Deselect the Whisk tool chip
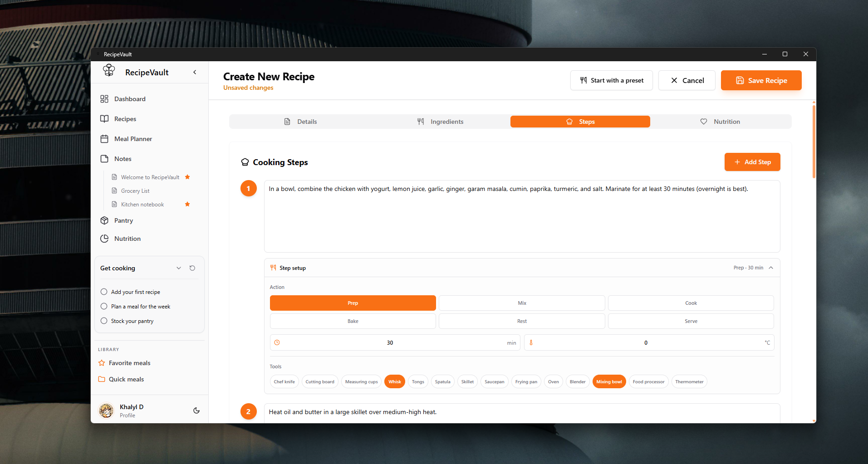Screen dimensions: 868x464 coord(395,381)
